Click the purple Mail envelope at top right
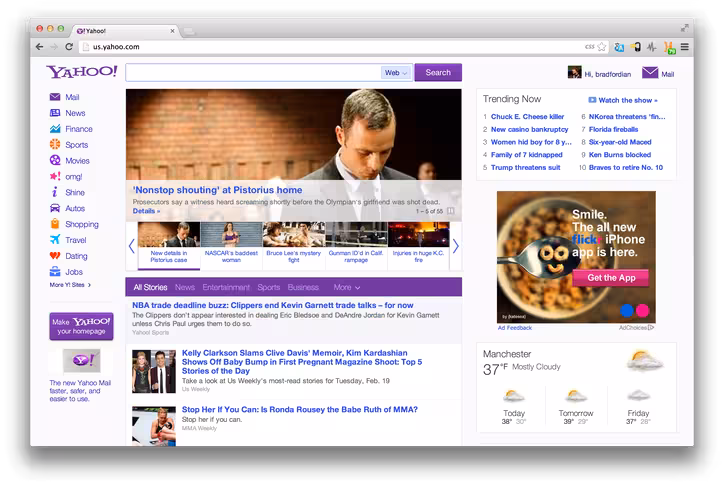 (650, 72)
